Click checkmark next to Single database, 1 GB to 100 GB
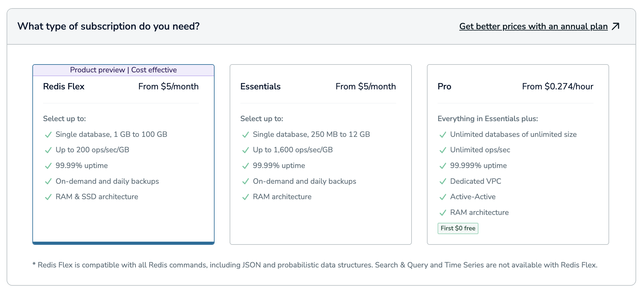Viewport: 644px width, 292px height. [x=48, y=135]
